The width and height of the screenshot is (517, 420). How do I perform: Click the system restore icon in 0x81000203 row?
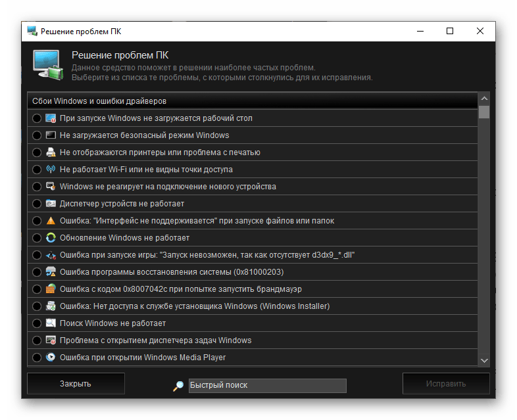point(51,271)
